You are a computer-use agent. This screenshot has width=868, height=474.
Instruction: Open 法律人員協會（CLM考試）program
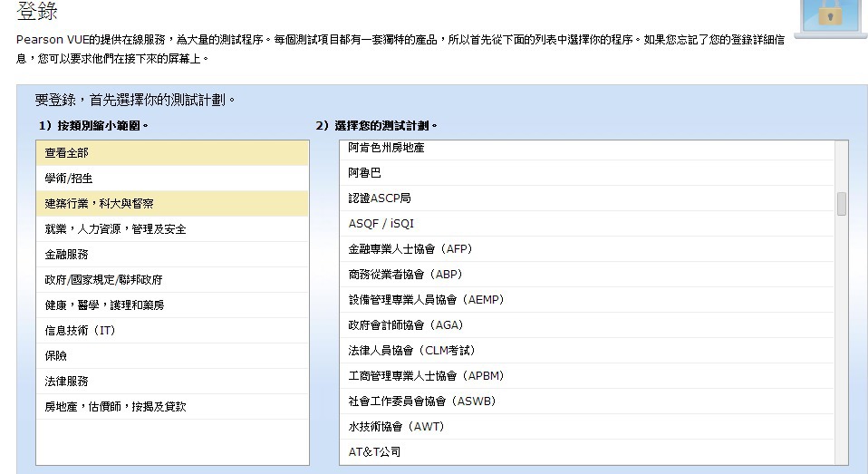coord(587,351)
